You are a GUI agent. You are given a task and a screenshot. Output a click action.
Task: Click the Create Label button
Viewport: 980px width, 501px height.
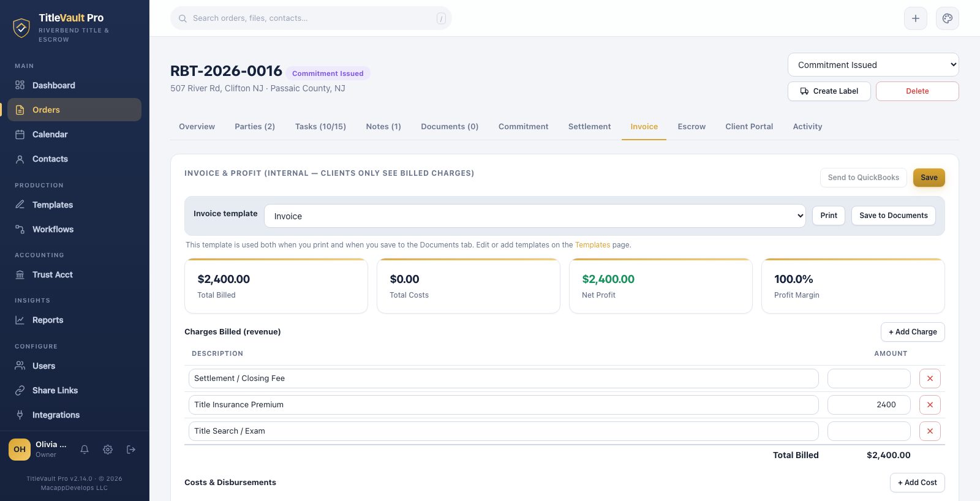829,91
